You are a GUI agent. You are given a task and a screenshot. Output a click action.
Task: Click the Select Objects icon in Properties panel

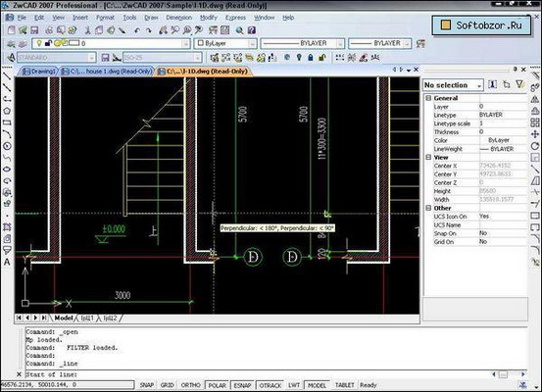pos(507,84)
